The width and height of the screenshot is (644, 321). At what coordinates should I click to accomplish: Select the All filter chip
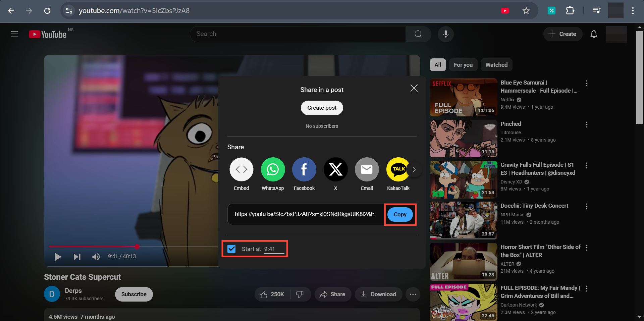click(438, 65)
